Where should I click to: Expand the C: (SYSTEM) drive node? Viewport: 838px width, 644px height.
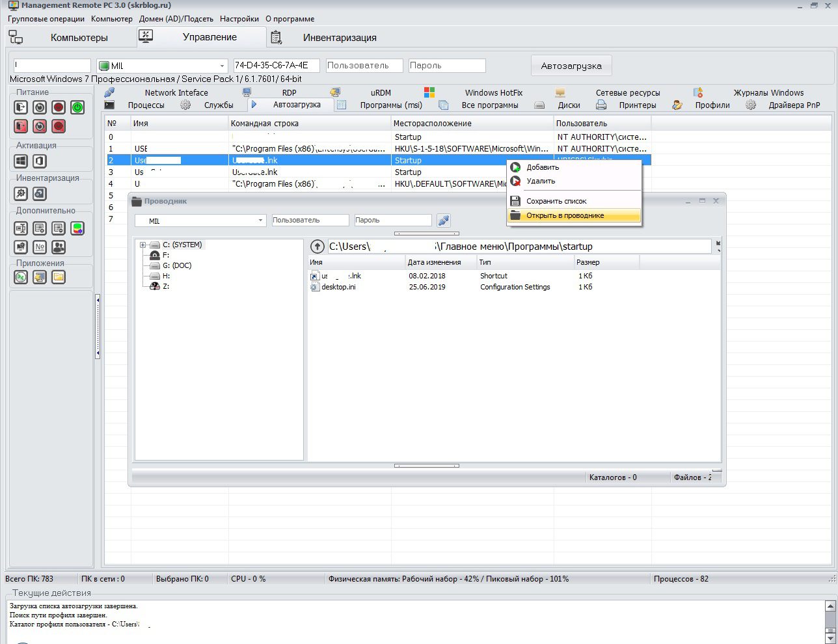[x=142, y=245]
